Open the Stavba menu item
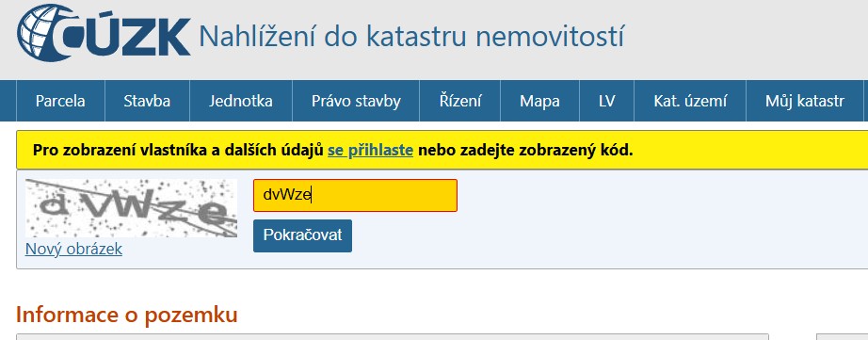The height and width of the screenshot is (340, 868). (x=147, y=101)
